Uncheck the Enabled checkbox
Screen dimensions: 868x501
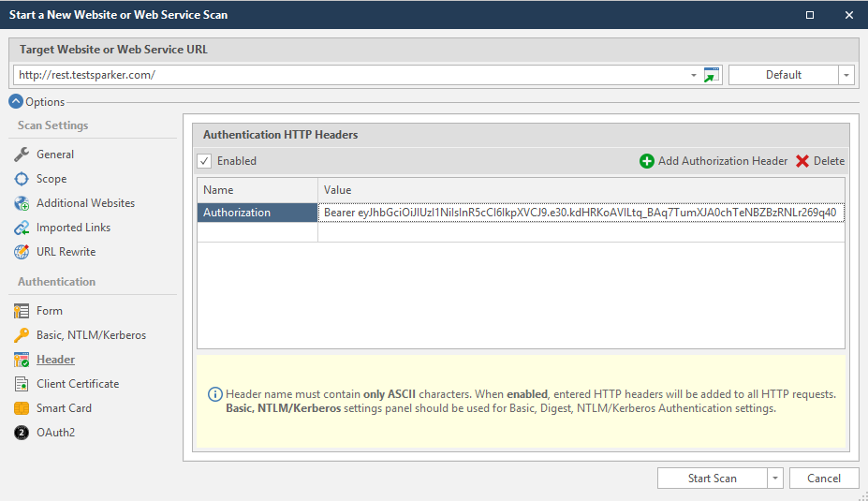tap(204, 161)
